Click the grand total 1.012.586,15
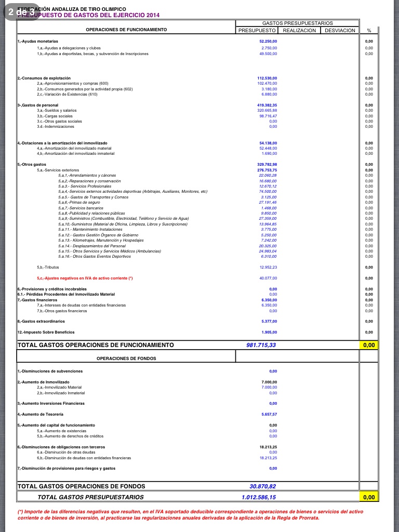Image resolution: width=399 pixels, height=532 pixels. (x=259, y=497)
